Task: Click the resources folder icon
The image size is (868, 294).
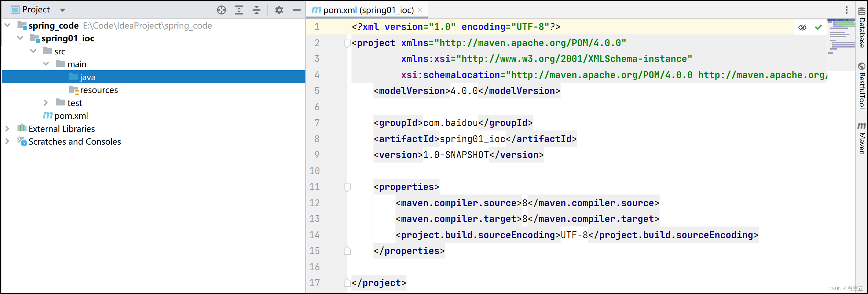Action: pyautogui.click(x=74, y=90)
